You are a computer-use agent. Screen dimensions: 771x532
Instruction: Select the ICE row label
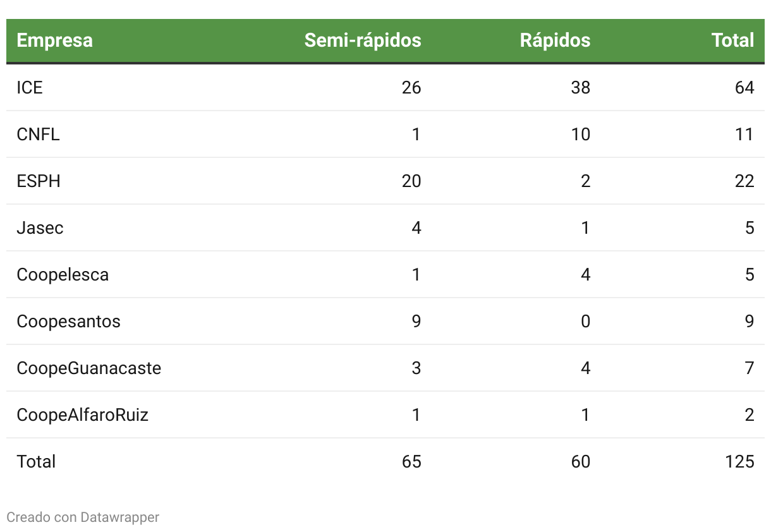click(30, 88)
